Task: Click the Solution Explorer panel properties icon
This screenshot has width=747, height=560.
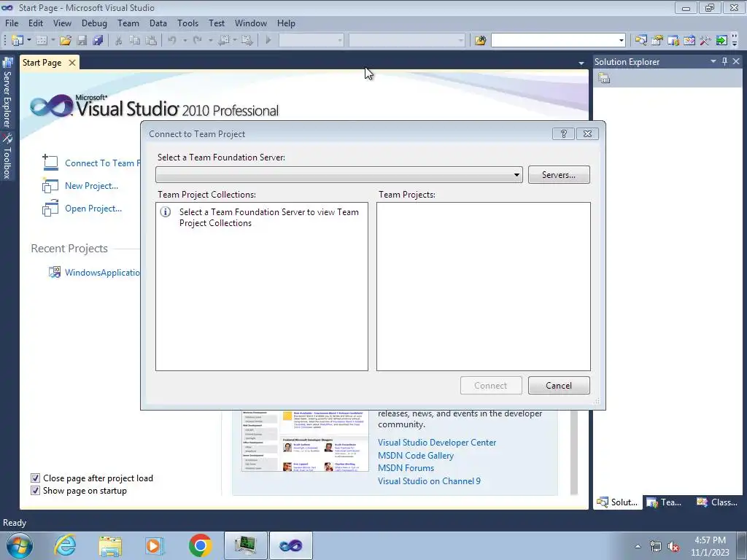Action: click(x=604, y=78)
